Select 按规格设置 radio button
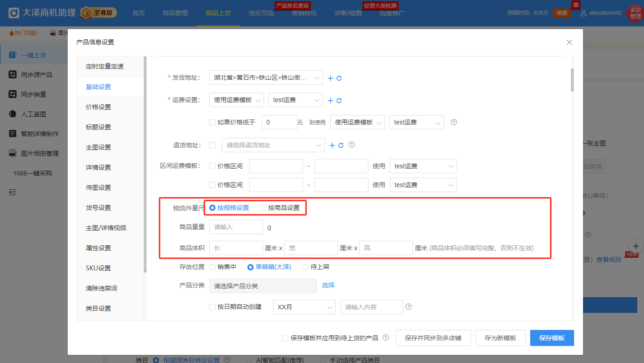 tap(212, 208)
